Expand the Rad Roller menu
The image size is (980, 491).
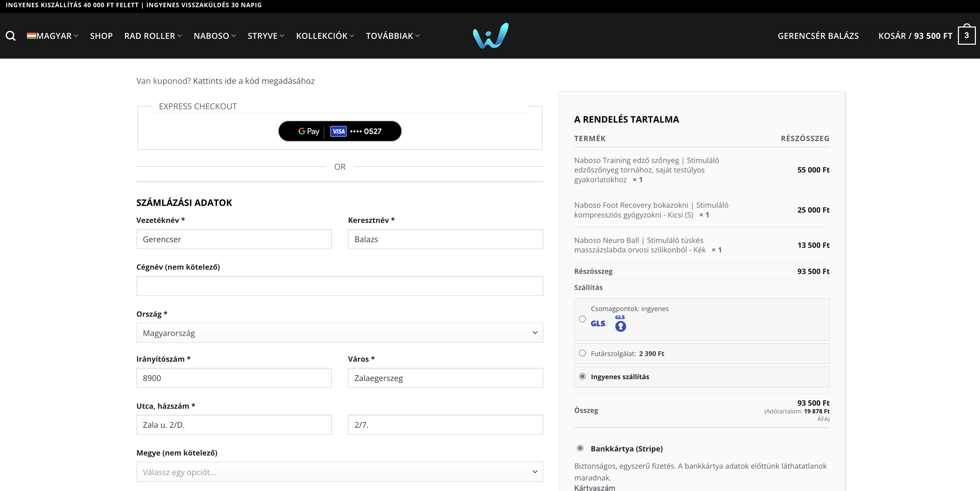click(153, 36)
